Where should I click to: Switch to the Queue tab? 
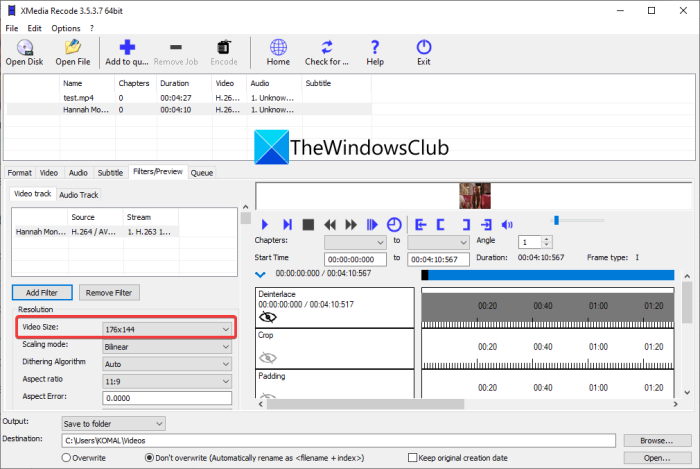pyautogui.click(x=202, y=172)
